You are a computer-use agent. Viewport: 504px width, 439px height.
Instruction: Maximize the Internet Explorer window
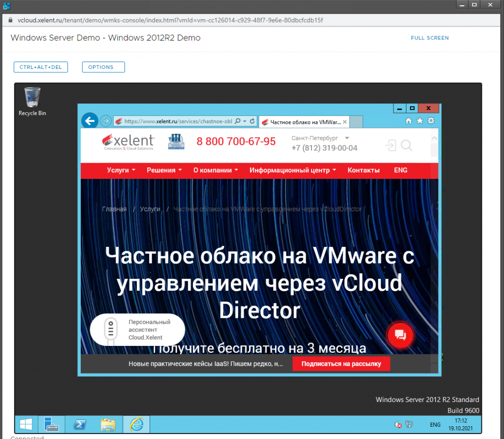pos(412,108)
